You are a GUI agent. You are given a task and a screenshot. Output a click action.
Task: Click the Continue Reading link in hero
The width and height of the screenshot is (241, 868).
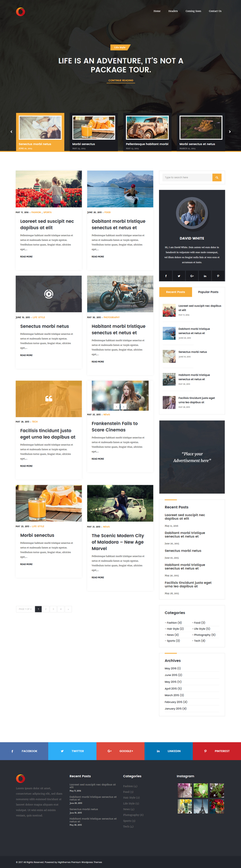click(121, 81)
